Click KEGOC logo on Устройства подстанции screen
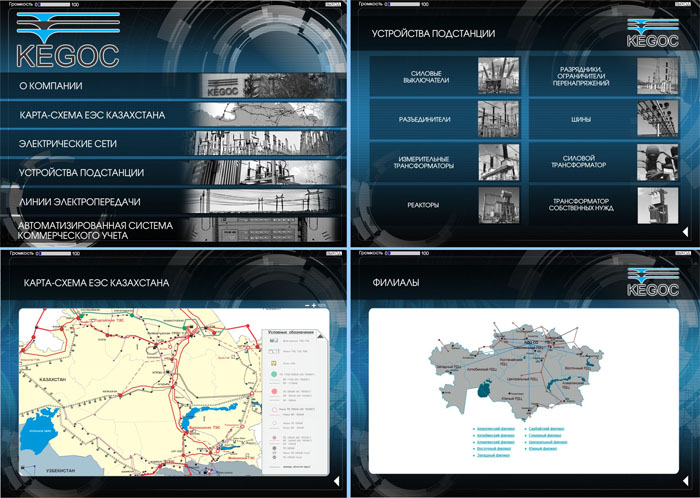The height and width of the screenshot is (498, 700). [653, 33]
